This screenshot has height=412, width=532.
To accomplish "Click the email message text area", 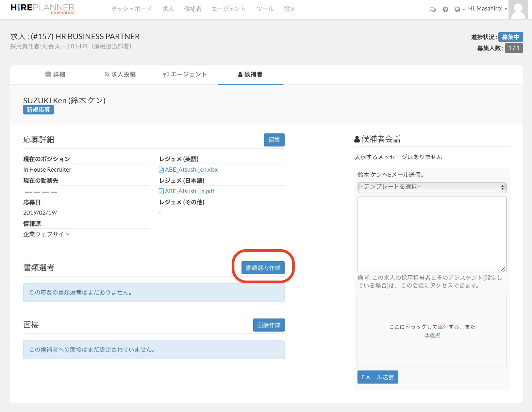I will pyautogui.click(x=432, y=234).
